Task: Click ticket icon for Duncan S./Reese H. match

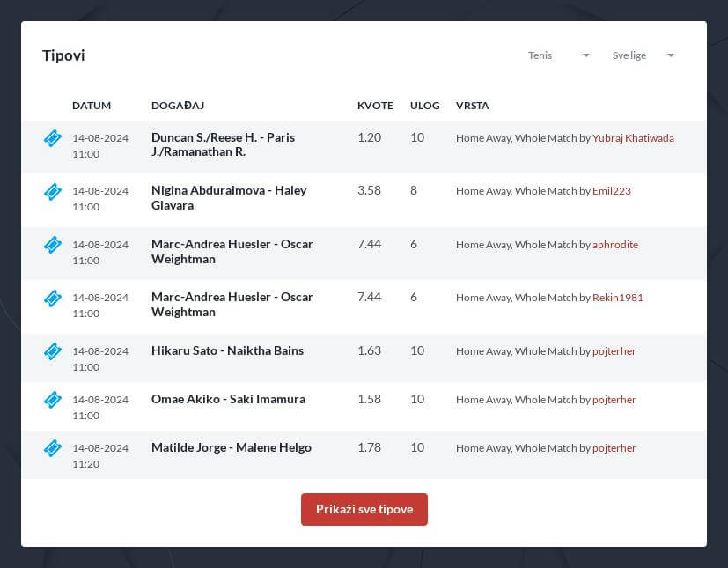Action: (53, 138)
